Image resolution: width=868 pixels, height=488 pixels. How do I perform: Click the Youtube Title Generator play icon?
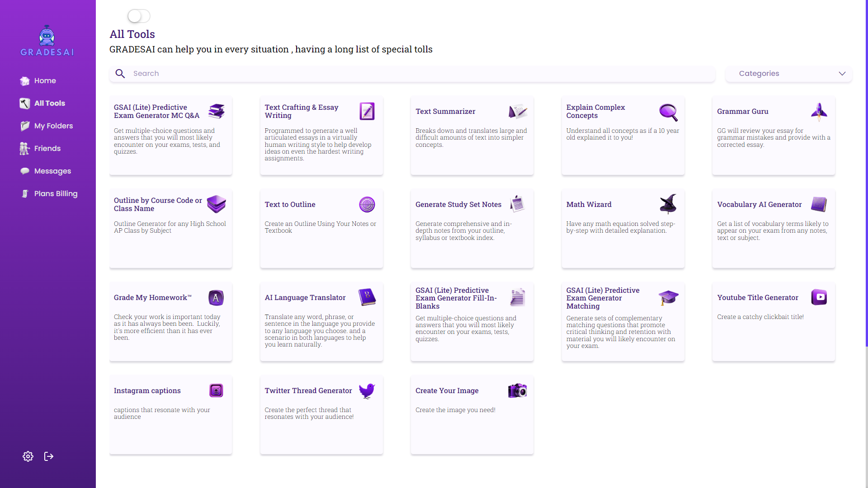pyautogui.click(x=819, y=297)
